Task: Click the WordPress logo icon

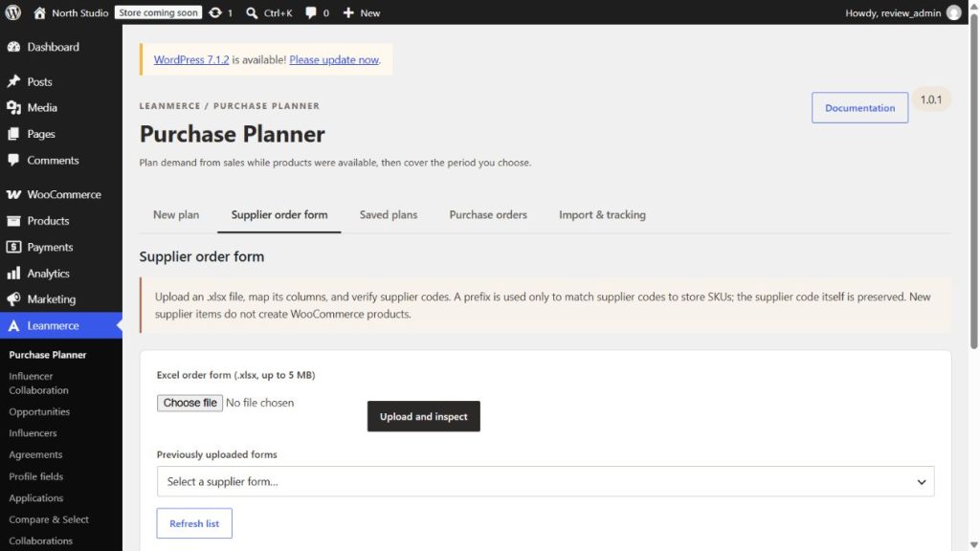Action: coord(13,12)
